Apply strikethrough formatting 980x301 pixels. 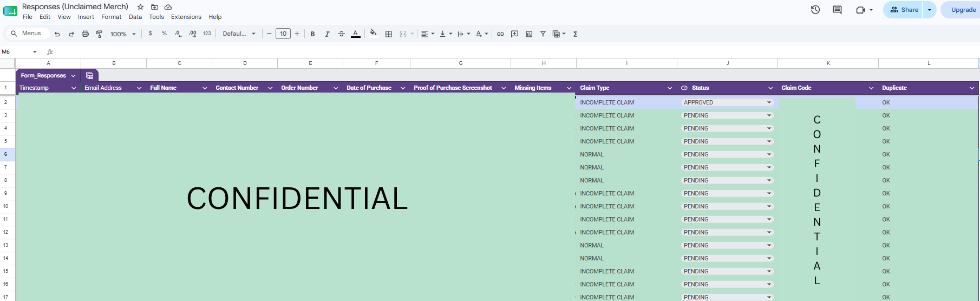341,34
